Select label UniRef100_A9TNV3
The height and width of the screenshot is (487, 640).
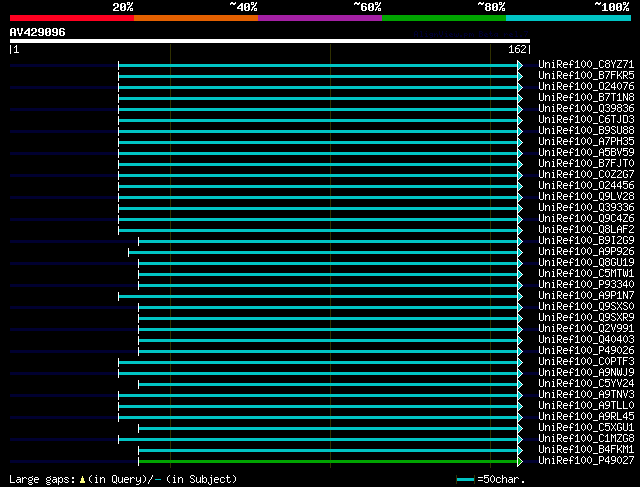[586, 395]
